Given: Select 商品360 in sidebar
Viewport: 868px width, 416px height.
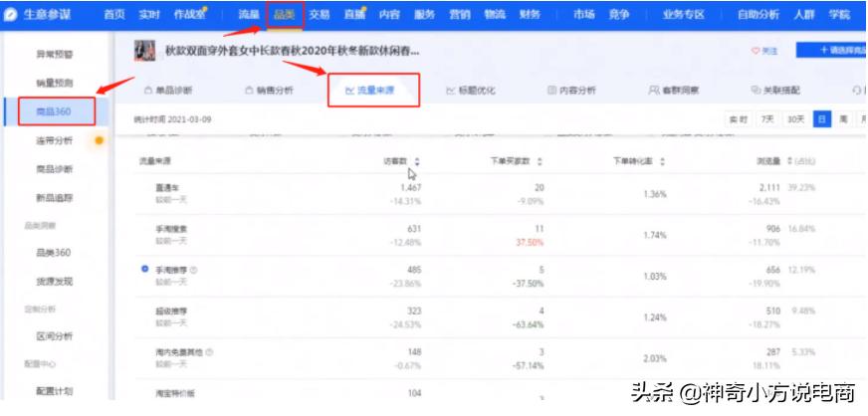Looking at the screenshot, I should (54, 111).
